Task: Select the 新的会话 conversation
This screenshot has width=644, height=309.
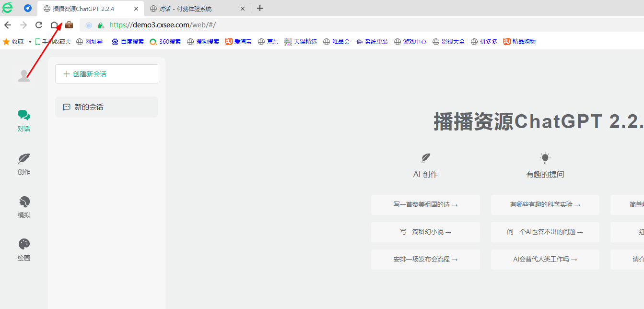Action: coord(106,107)
